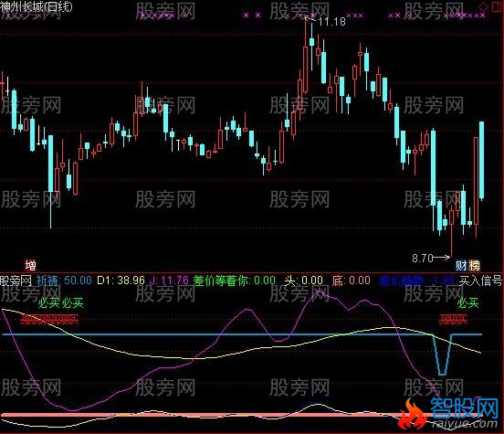Click the red 增 marker icon

click(x=31, y=265)
